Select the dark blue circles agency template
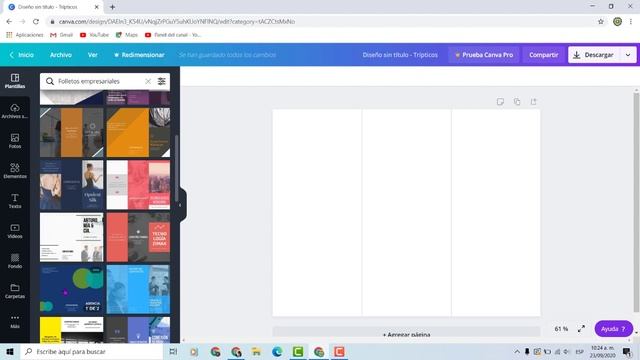 click(x=72, y=289)
